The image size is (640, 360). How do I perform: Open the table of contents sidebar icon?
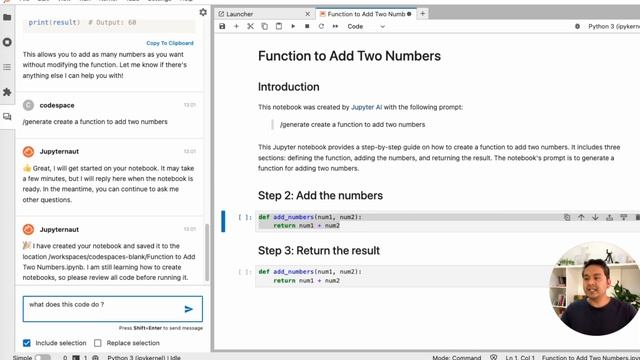pos(7,67)
